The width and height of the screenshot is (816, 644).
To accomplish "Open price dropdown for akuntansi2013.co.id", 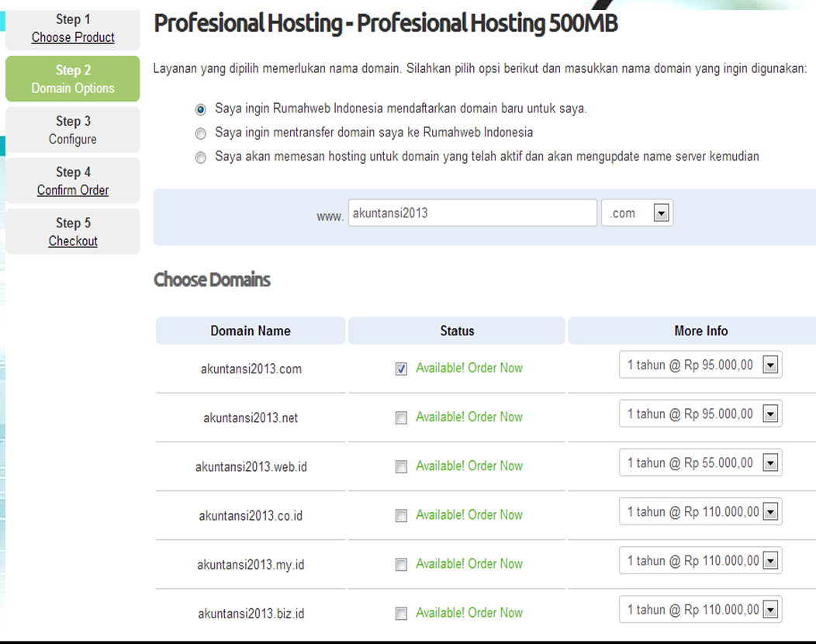I will pyautogui.click(x=700, y=511).
